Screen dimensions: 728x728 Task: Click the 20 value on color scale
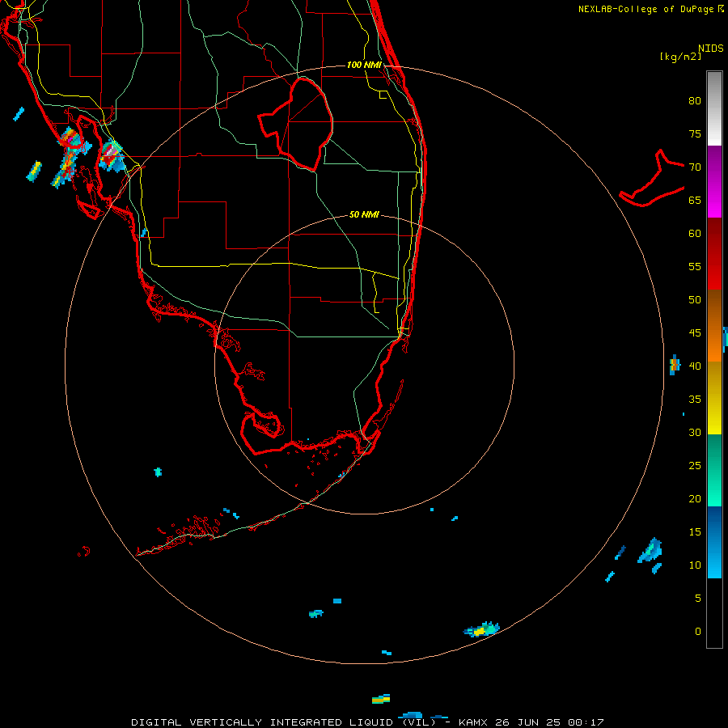(695, 499)
